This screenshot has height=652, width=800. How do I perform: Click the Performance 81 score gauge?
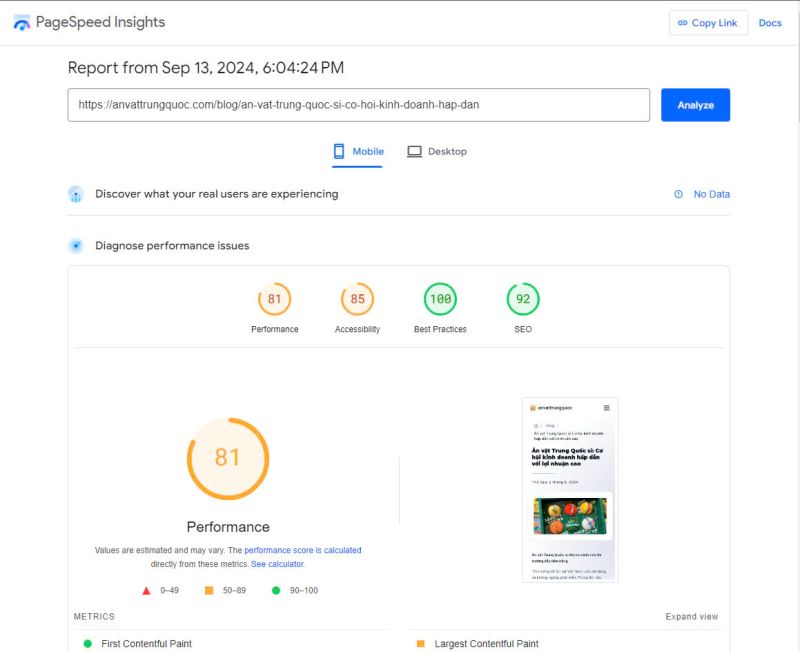[274, 299]
